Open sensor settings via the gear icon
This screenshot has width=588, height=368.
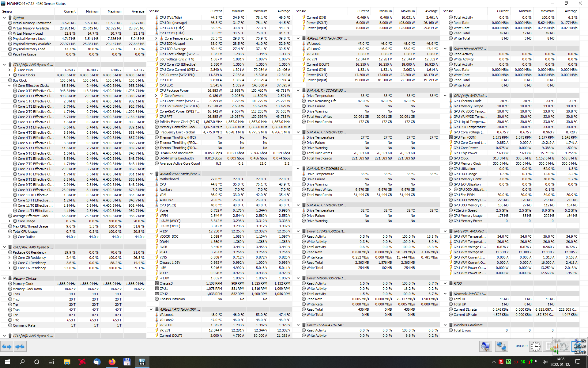coord(563,347)
